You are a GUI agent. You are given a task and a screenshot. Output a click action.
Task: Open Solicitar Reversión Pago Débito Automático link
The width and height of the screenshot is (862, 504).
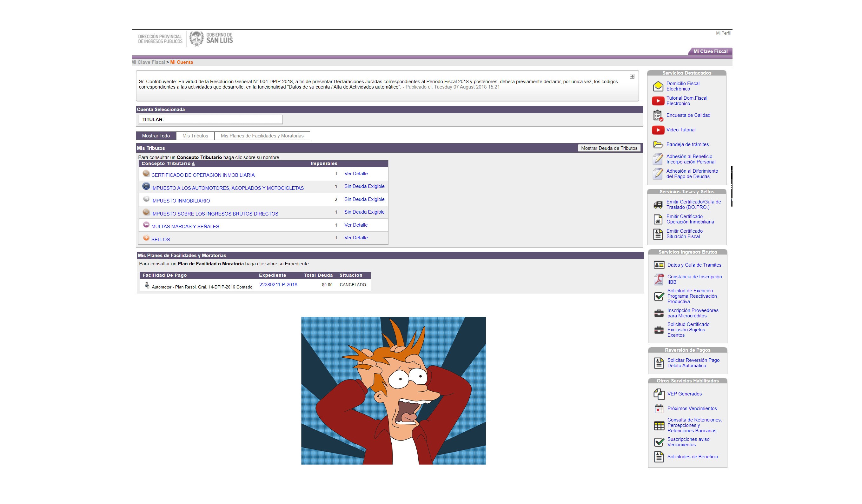pos(693,363)
